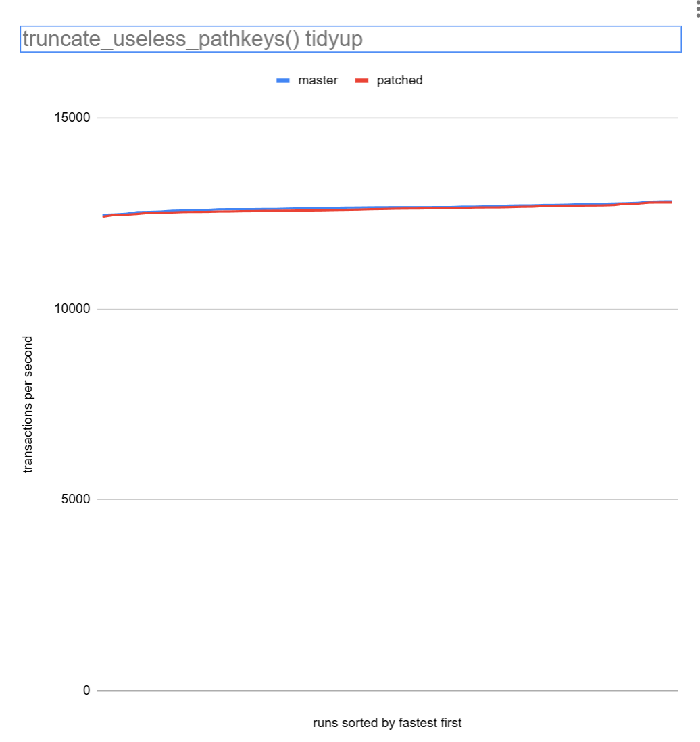Select the transactions per second axis title

(28, 403)
